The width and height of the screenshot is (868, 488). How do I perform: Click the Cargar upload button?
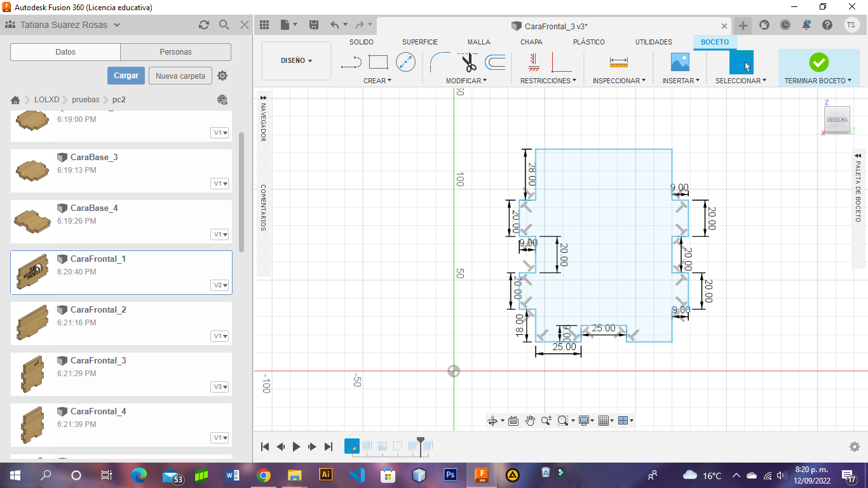126,76
